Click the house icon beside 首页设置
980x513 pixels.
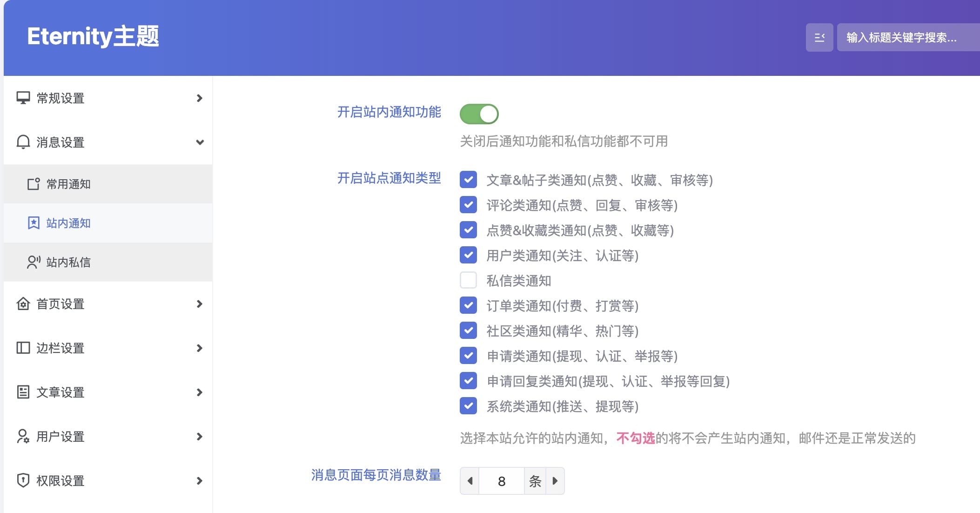pos(23,304)
